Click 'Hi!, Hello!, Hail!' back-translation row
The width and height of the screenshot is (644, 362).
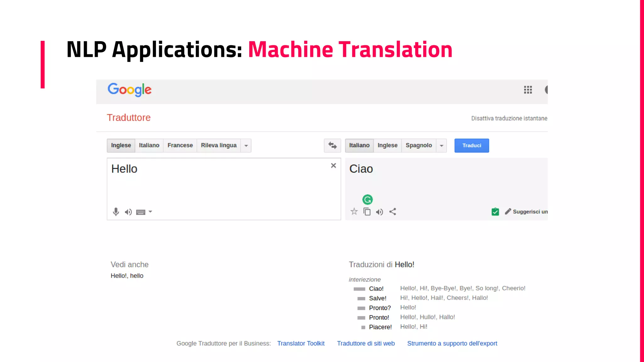pyautogui.click(x=444, y=298)
